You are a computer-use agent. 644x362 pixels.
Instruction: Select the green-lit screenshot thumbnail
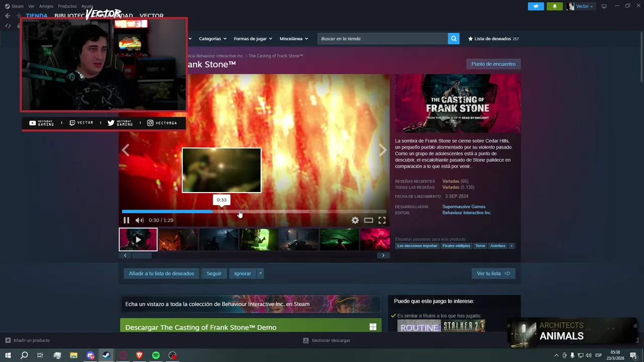(x=259, y=239)
